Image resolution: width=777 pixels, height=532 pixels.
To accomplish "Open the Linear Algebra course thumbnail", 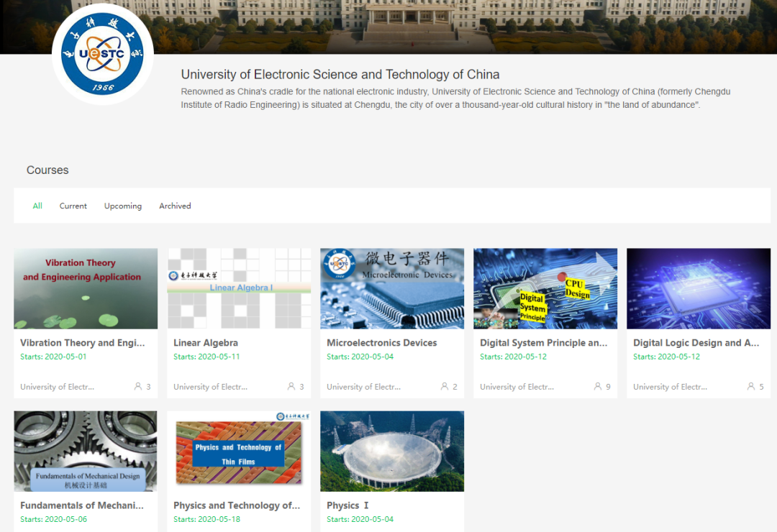I will [239, 289].
